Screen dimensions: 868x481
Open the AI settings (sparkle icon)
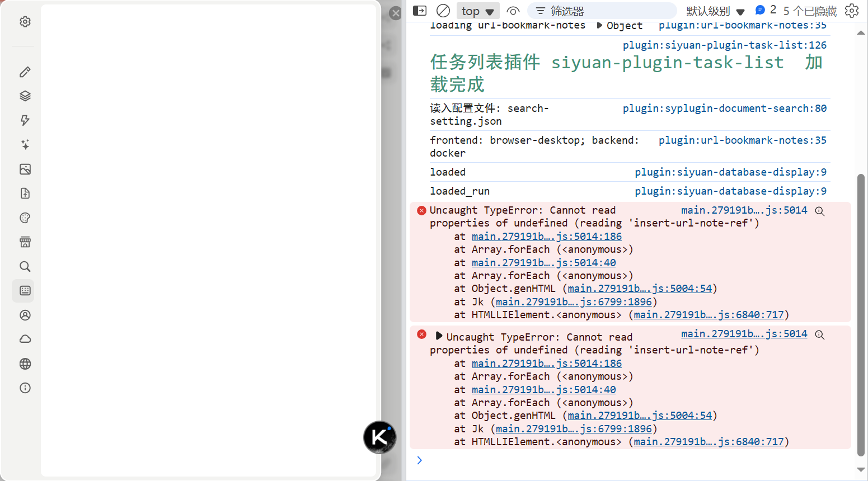pos(25,145)
